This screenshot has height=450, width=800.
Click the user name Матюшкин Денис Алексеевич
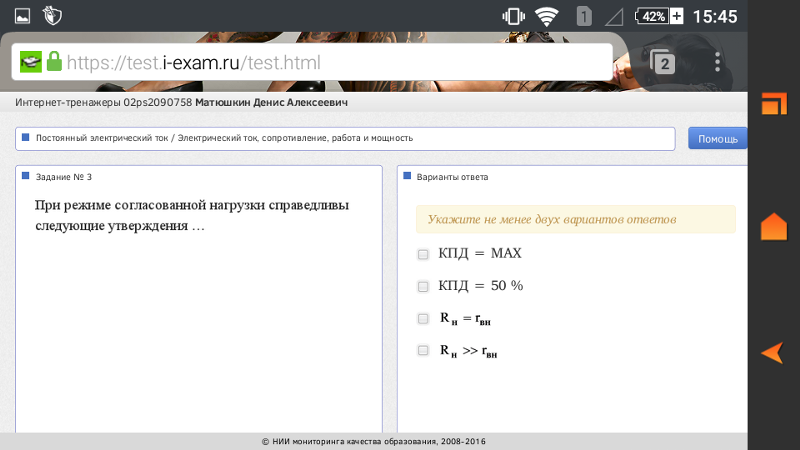point(271,103)
